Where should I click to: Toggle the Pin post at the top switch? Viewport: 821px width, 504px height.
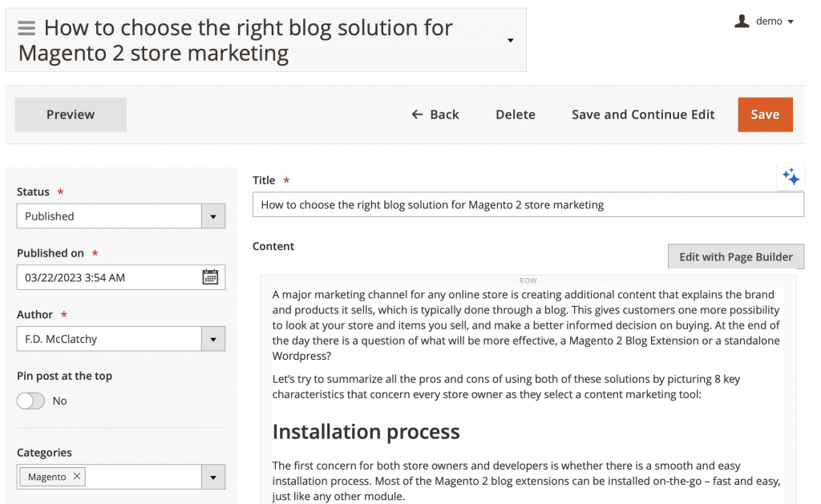30,400
